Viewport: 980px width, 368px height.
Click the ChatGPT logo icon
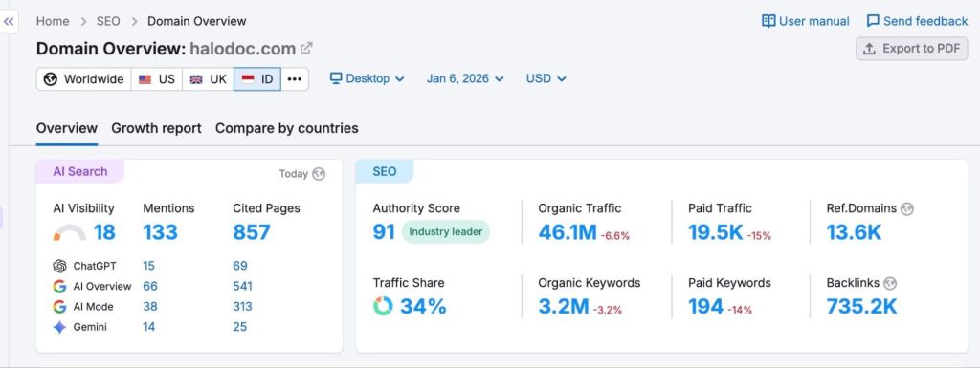tap(59, 267)
